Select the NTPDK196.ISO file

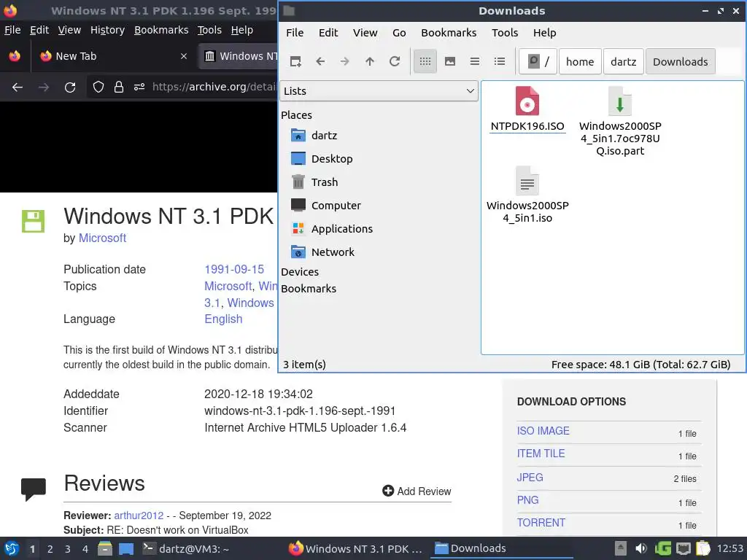(527, 109)
